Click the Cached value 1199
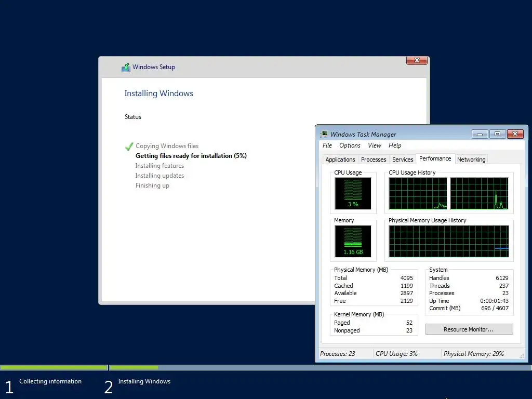532x399 pixels. 406,286
